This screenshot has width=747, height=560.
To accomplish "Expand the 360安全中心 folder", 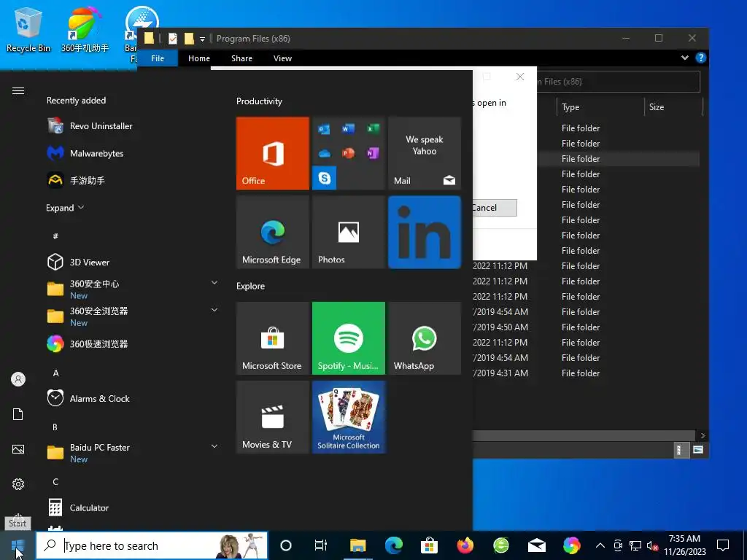I will click(214, 283).
